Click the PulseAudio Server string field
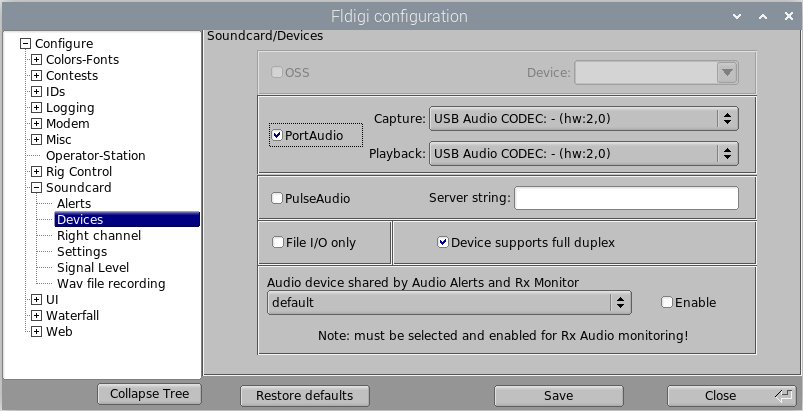 (626, 198)
